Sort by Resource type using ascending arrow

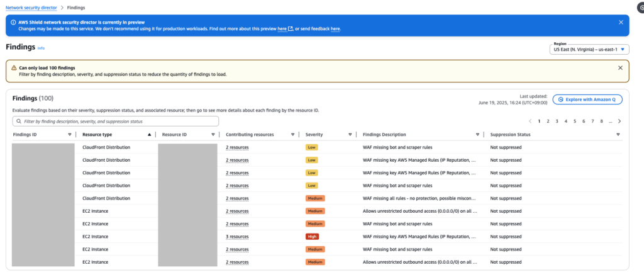pyautogui.click(x=149, y=135)
